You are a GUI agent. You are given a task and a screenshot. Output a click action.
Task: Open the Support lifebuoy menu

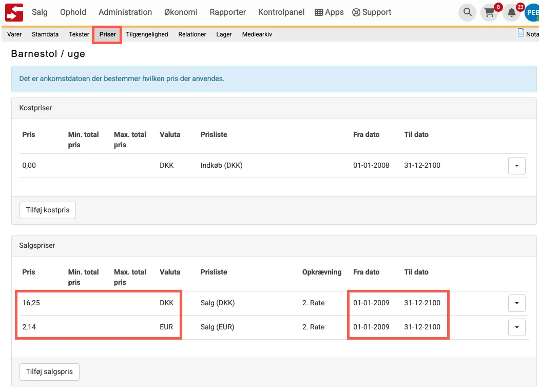[x=372, y=12]
